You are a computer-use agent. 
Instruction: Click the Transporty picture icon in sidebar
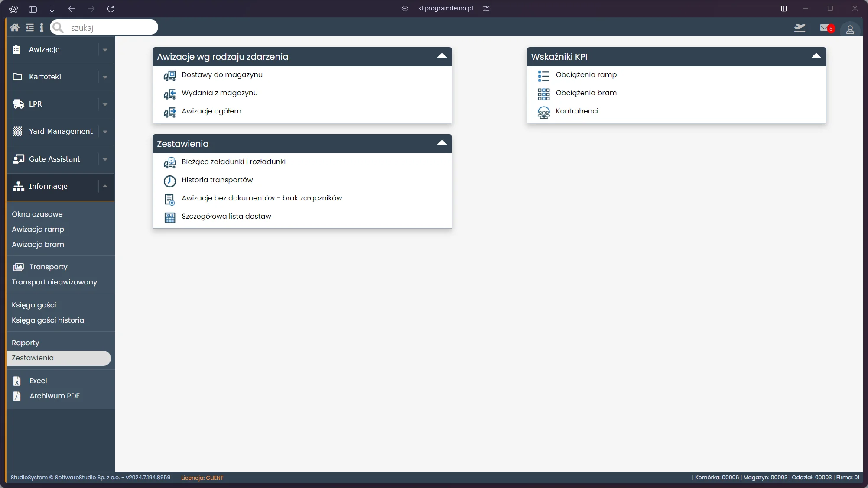pyautogui.click(x=18, y=267)
